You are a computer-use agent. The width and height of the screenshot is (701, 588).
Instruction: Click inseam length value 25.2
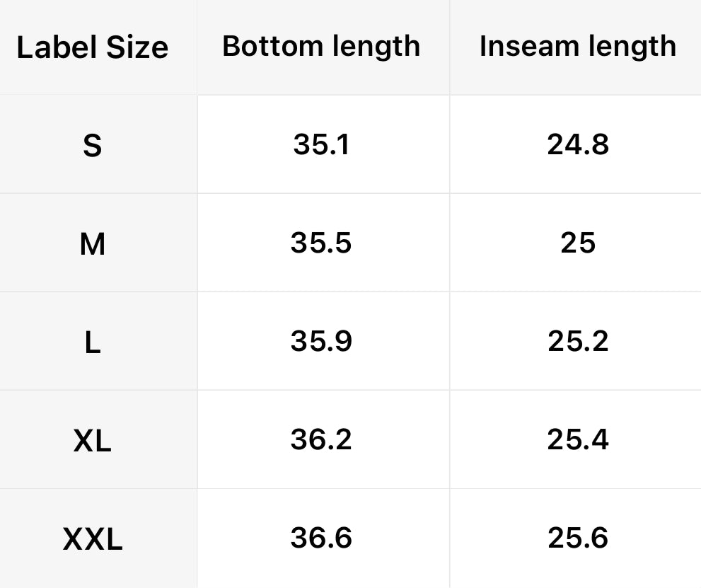[577, 341]
